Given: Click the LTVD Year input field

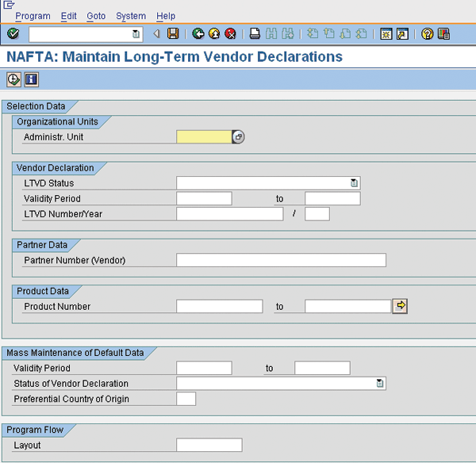Looking at the screenshot, I should point(317,214).
